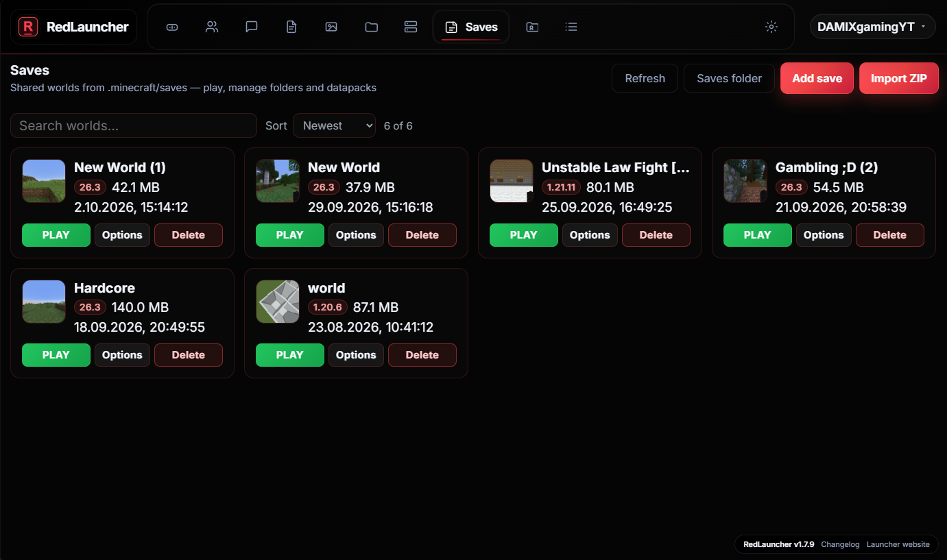Open Options for the 'world' save

pos(356,355)
